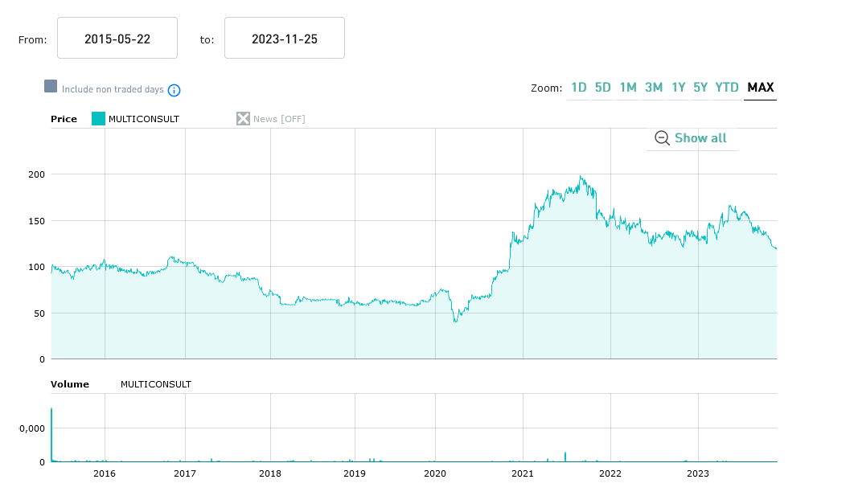Switch to 3M zoom range

654,88
